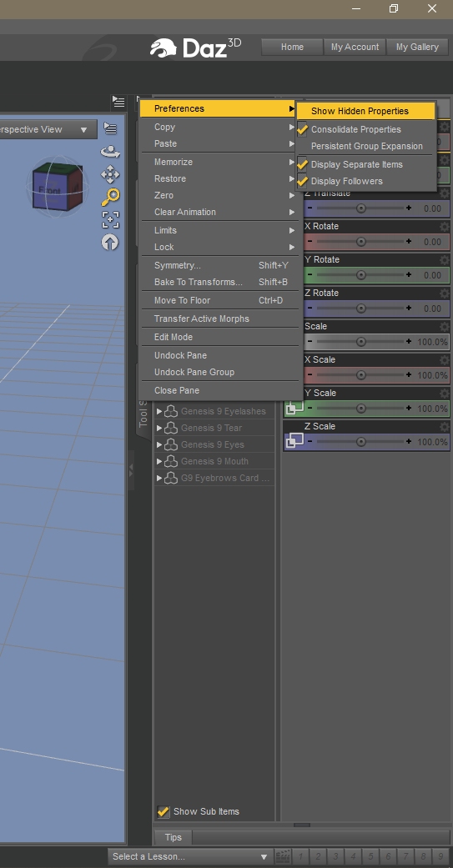Select Bake To Transforms...
The width and height of the screenshot is (453, 868).
point(219,283)
